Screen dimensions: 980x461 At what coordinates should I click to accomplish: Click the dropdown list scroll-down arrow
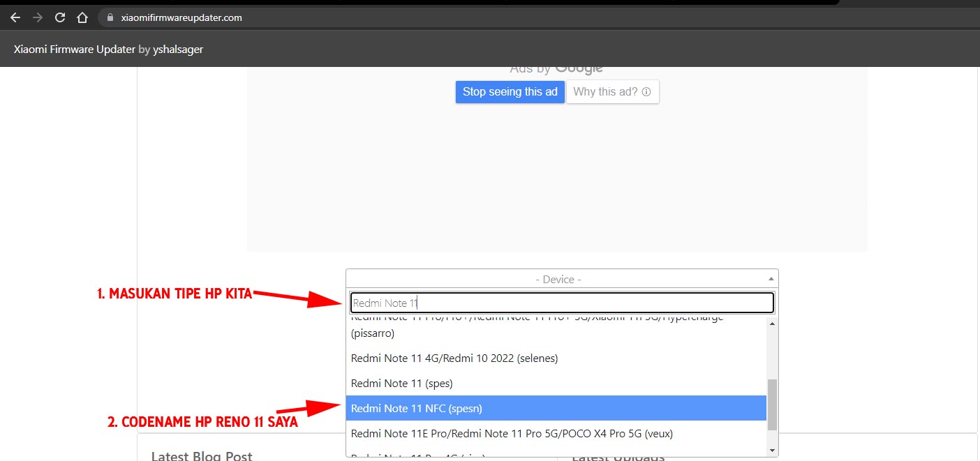point(772,451)
